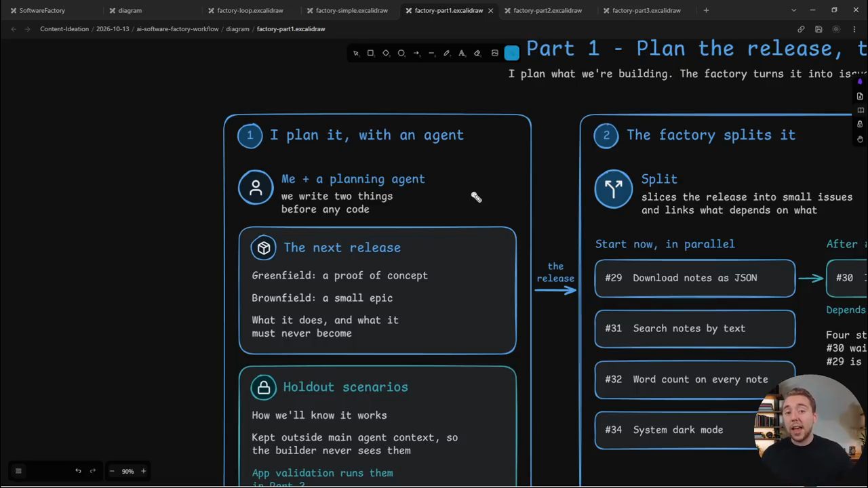Image resolution: width=868 pixels, height=488 pixels.
Task: Navigate back with the left arrow
Action: pos(14,29)
